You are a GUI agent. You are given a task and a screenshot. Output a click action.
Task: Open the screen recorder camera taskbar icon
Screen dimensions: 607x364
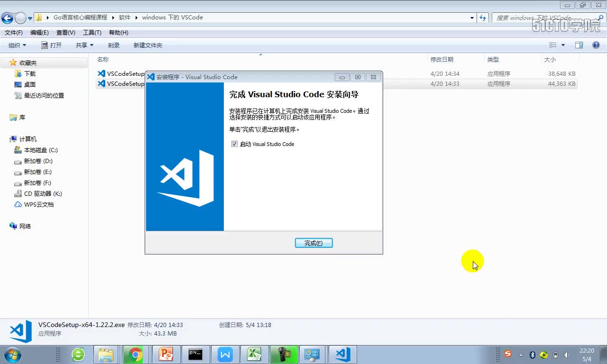(284, 355)
